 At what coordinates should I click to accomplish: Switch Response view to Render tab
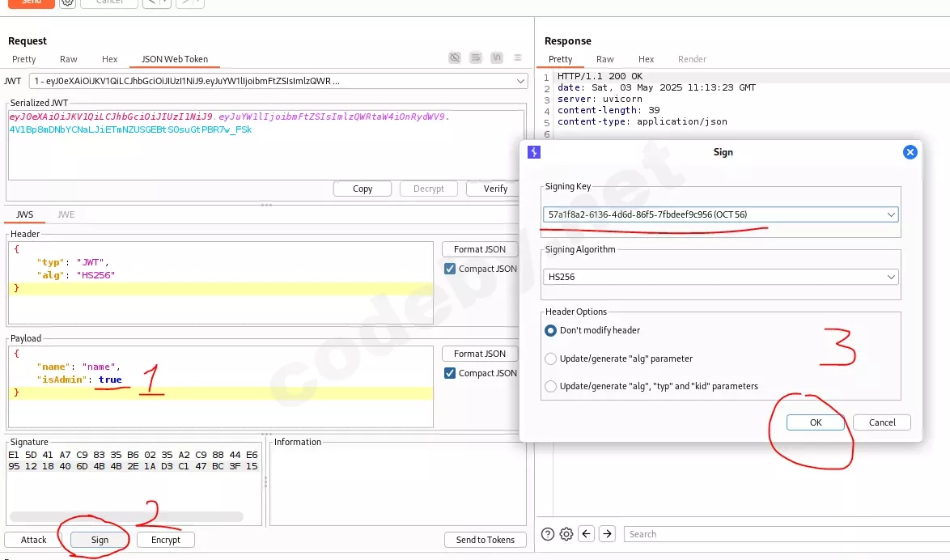(692, 59)
